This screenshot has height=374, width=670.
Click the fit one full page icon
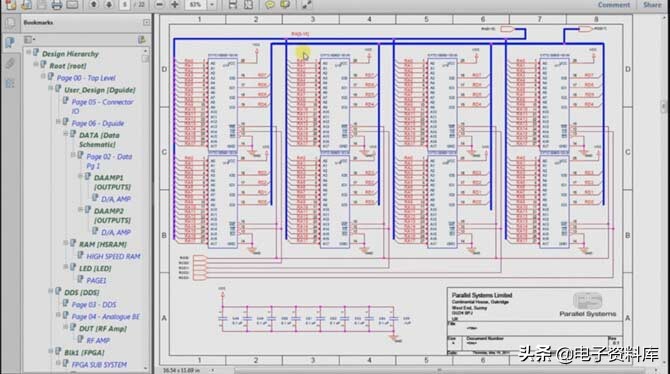click(248, 5)
